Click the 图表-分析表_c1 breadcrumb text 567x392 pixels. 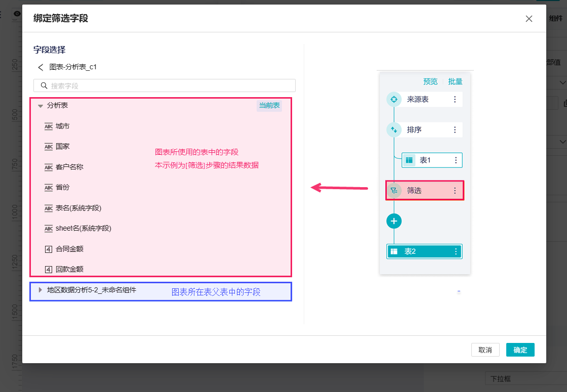tap(73, 67)
